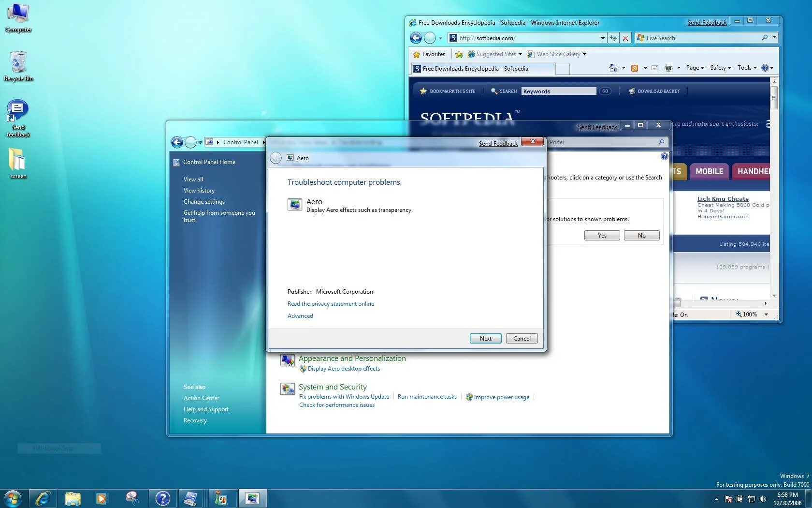The image size is (812, 508).
Task: Click the MOBILE tab on Softpedia
Action: (x=709, y=171)
